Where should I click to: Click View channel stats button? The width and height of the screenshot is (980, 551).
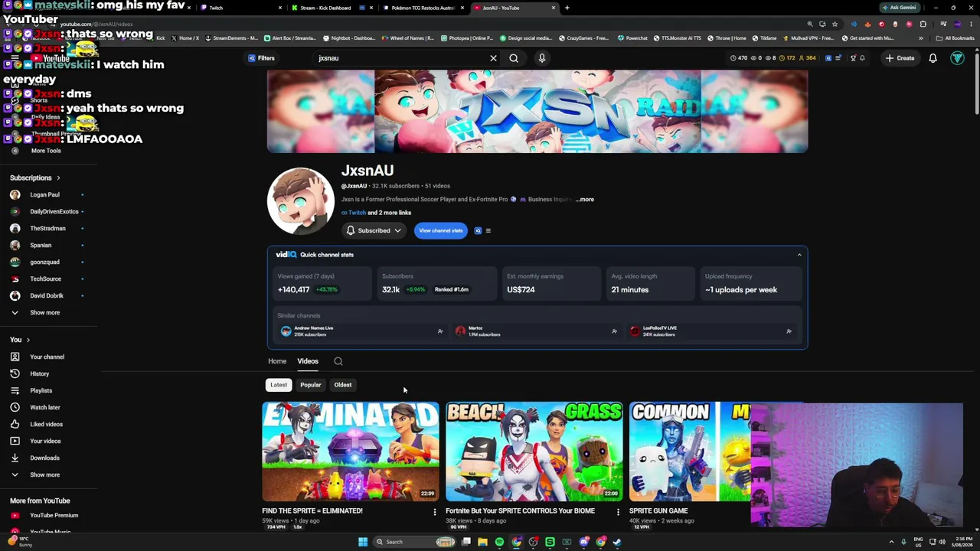(x=440, y=230)
